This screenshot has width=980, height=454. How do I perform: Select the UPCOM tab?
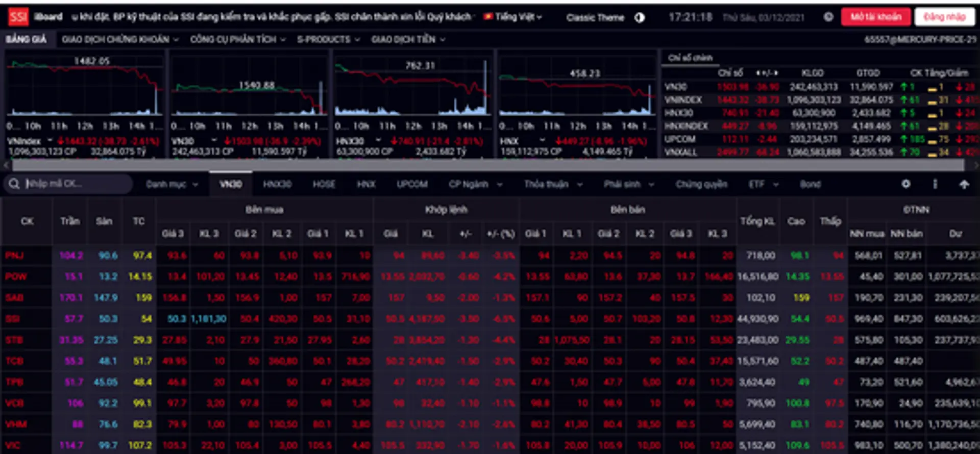(x=412, y=184)
